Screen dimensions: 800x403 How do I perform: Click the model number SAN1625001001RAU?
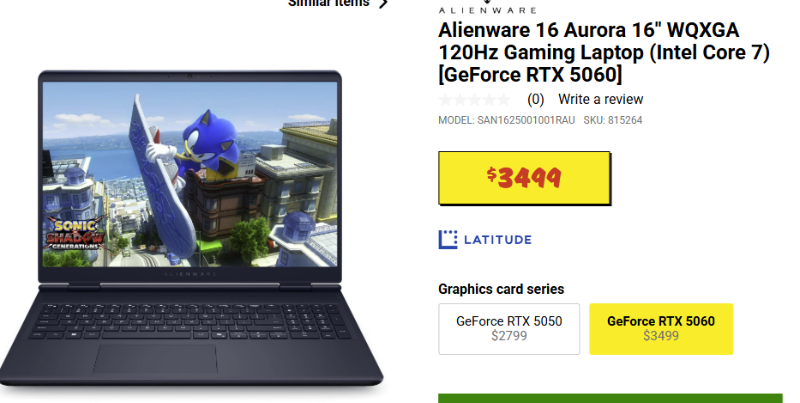coord(526,120)
